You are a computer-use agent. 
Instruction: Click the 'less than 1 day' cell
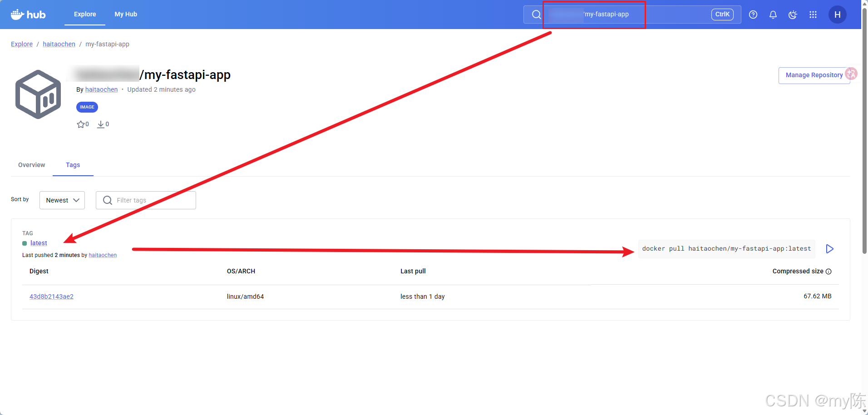pos(422,296)
